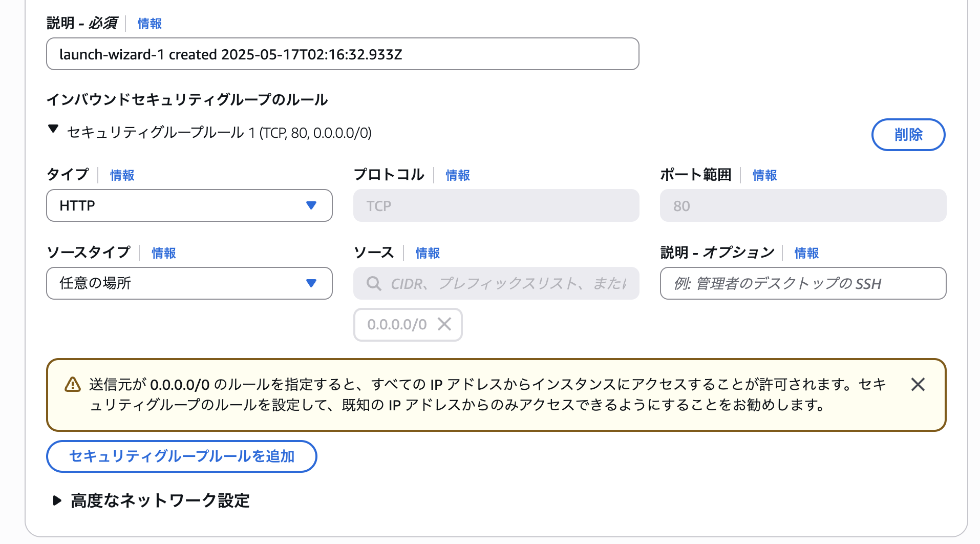Click セキュリティグループルールを追加
The width and height of the screenshot is (980, 544).
tap(181, 456)
